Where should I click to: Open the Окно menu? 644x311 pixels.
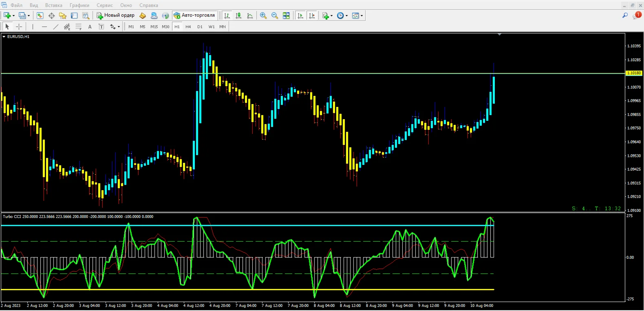126,5
